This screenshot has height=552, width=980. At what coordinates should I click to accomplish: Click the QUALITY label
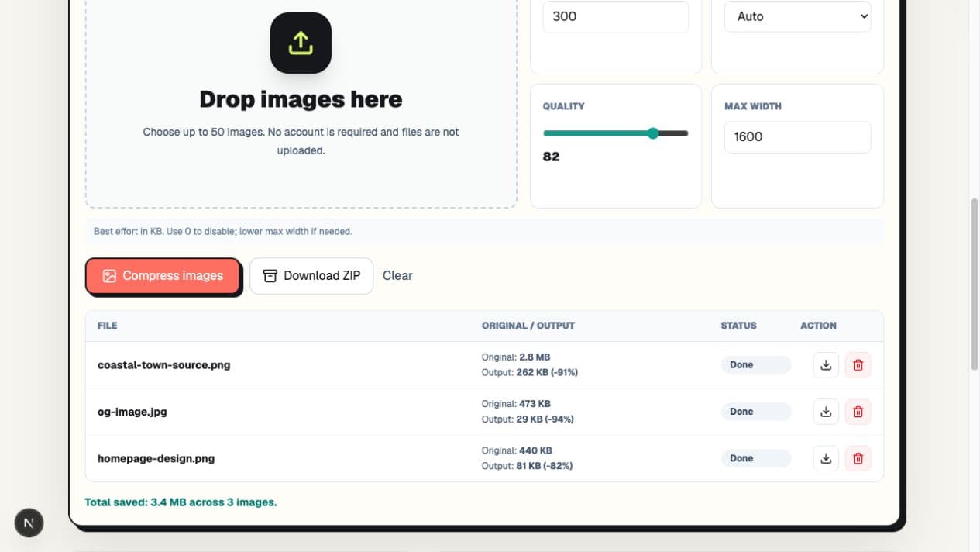click(563, 106)
